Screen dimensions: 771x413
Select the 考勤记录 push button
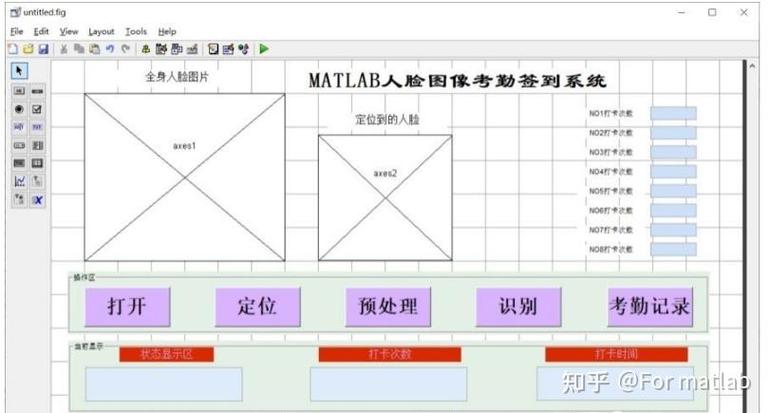pos(650,307)
